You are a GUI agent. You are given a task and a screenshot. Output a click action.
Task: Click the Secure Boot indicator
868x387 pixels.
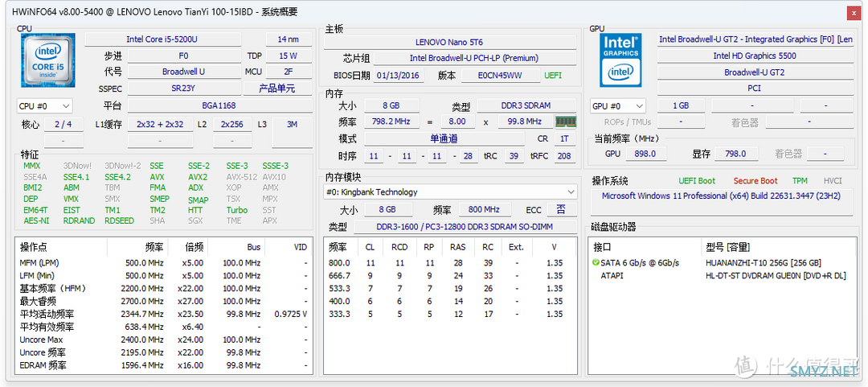click(755, 181)
